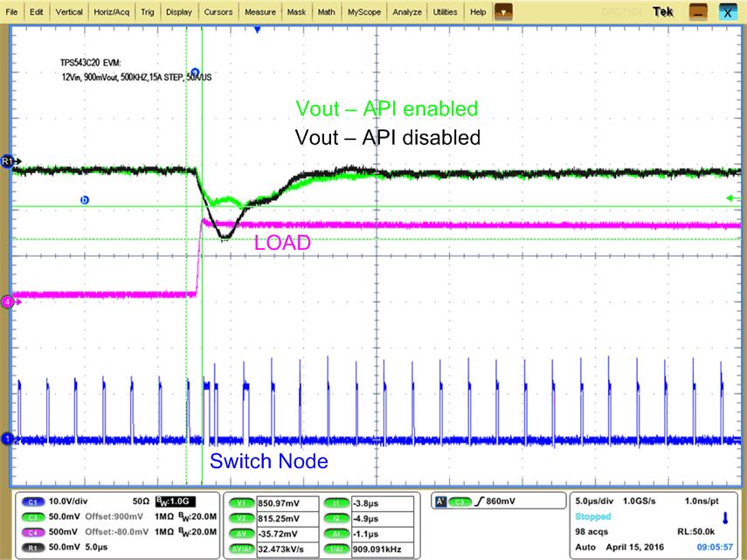Click the clock showing 09:05:57
Image resolution: width=747 pixels, height=560 pixels.
click(716, 547)
